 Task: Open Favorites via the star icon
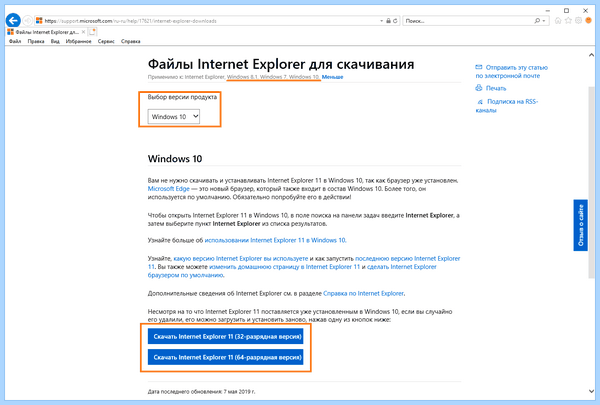[568, 21]
